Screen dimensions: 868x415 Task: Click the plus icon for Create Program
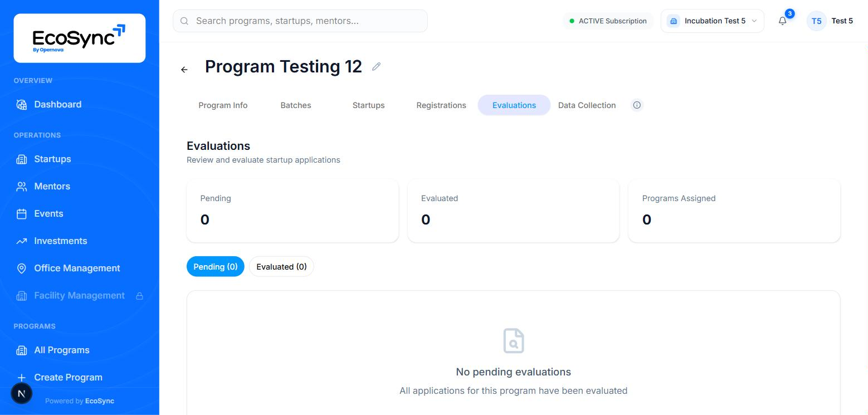(x=22, y=378)
